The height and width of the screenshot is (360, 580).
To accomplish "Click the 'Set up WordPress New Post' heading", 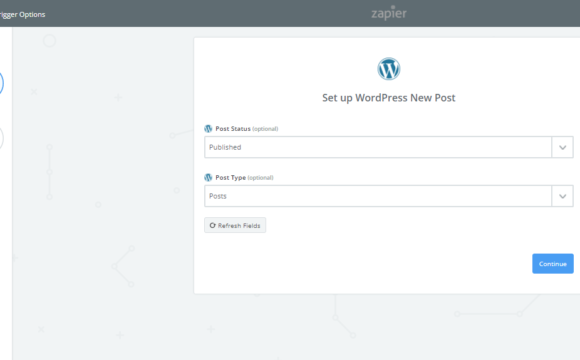I will [388, 98].
